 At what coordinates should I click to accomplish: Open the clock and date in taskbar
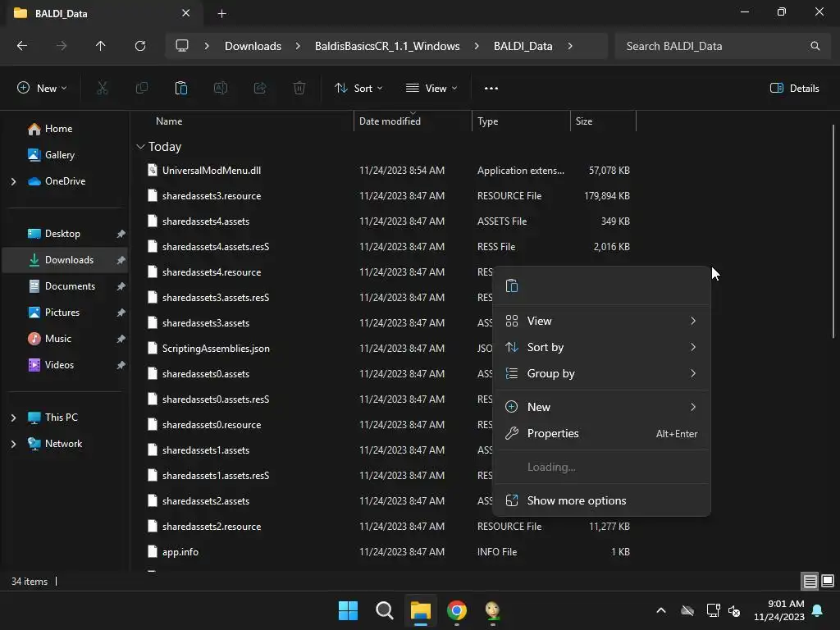pos(779,610)
